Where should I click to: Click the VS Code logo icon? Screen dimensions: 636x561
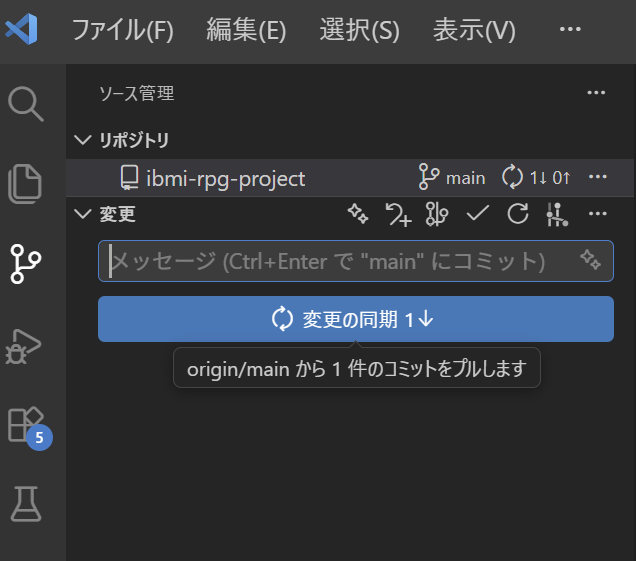(x=22, y=30)
